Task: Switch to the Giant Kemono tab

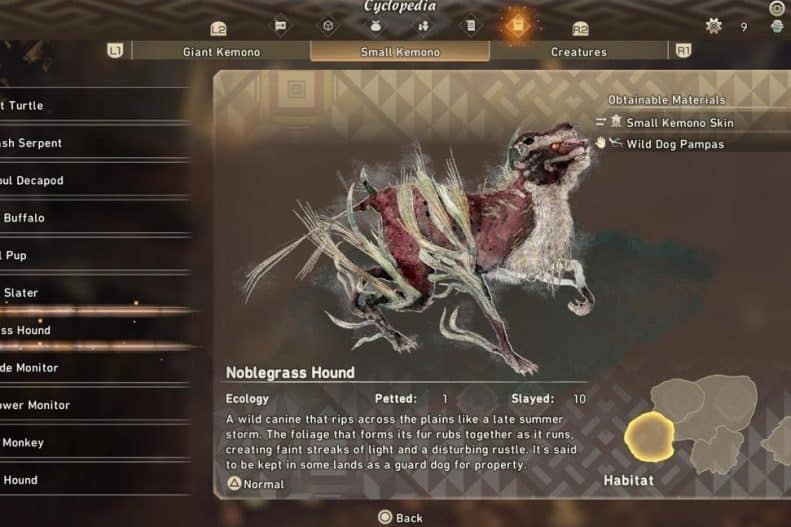Action: click(221, 52)
